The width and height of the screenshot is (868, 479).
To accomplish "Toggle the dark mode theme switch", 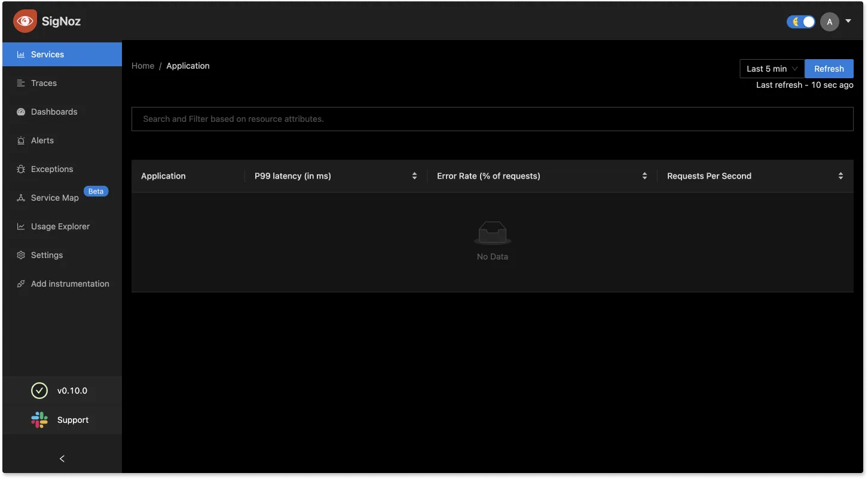I will pyautogui.click(x=801, y=22).
